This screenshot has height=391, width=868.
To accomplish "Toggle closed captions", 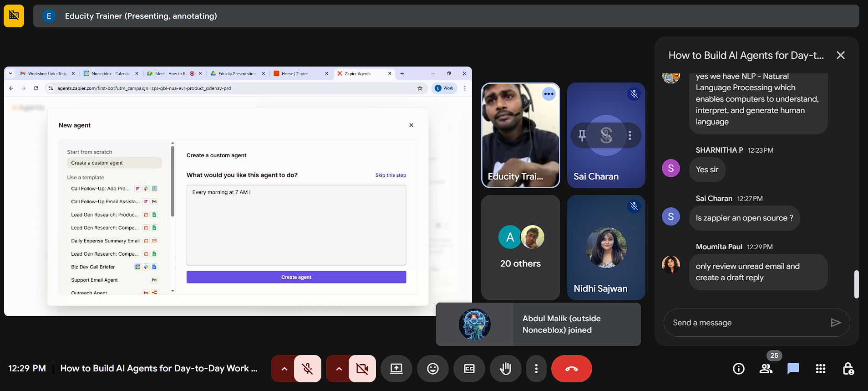I will pyautogui.click(x=469, y=369).
